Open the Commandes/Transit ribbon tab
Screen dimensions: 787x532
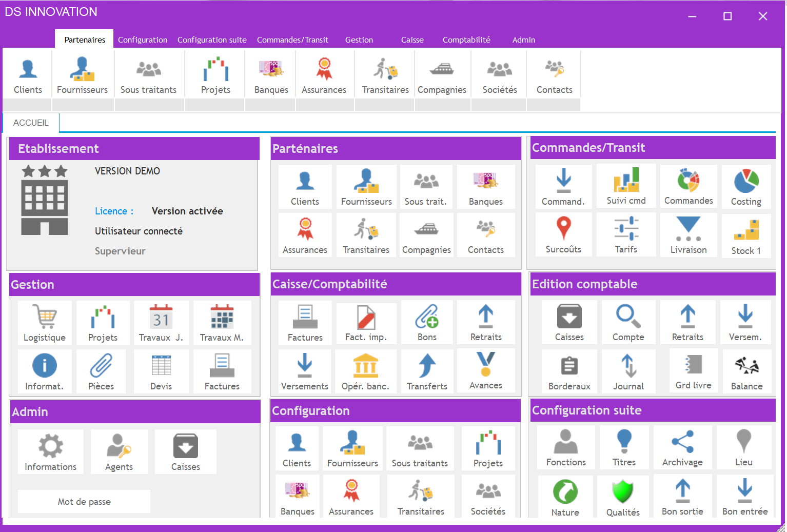[x=292, y=40]
